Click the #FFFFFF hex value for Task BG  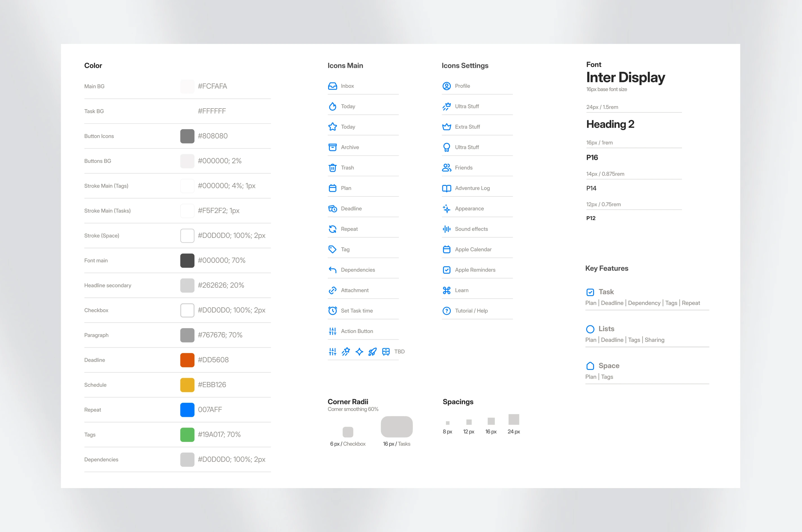tap(212, 111)
